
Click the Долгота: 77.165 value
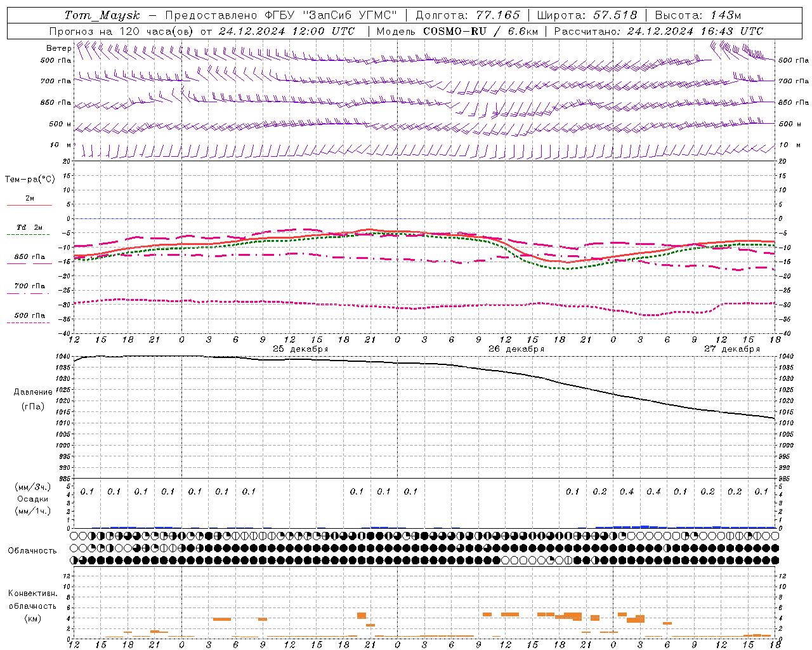pyautogui.click(x=468, y=15)
